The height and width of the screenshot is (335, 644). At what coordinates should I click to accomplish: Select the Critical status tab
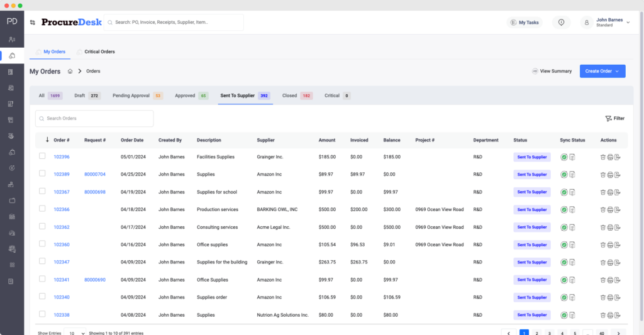point(337,96)
